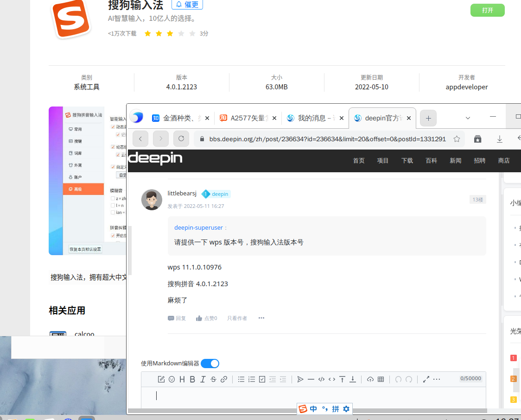
Task: Click the Sogou S logo on the input bar
Action: [303, 409]
